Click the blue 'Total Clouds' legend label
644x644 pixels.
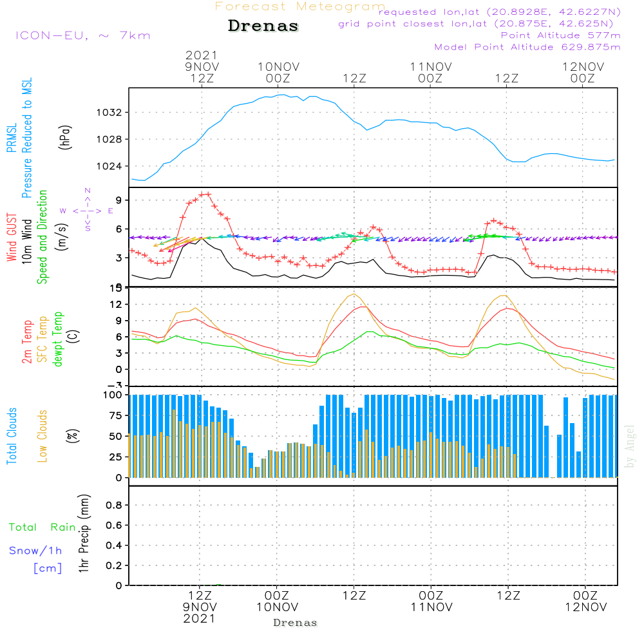pyautogui.click(x=12, y=436)
